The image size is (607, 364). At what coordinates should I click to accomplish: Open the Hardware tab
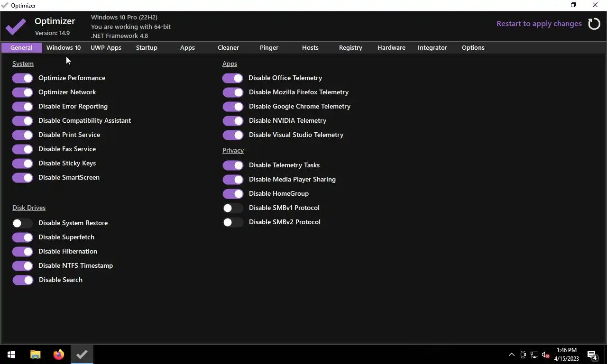pos(391,47)
